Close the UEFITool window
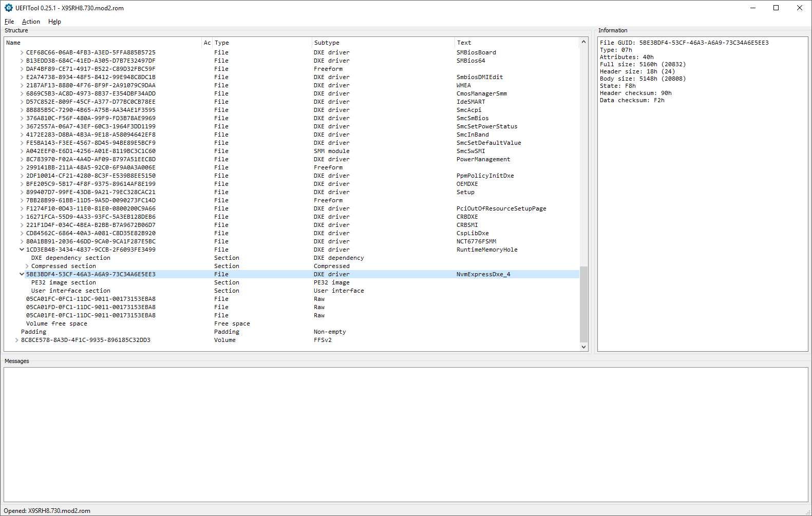Image resolution: width=812 pixels, height=516 pixels. (800, 8)
